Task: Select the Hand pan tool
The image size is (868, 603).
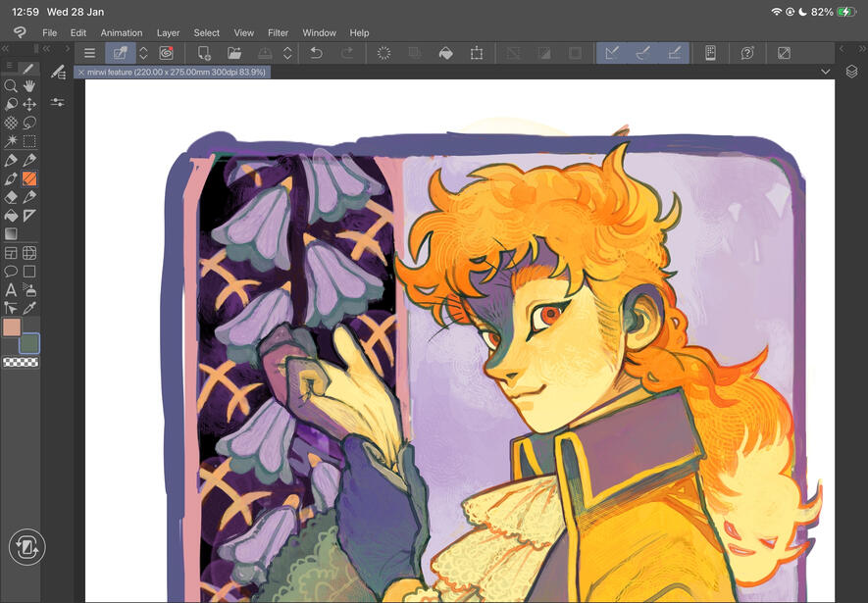Action: [x=30, y=86]
